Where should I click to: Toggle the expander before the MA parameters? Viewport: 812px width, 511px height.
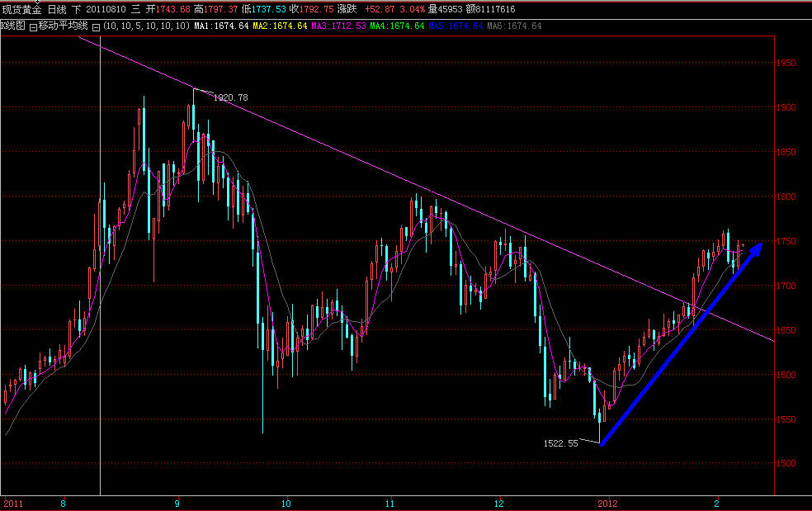pos(96,27)
